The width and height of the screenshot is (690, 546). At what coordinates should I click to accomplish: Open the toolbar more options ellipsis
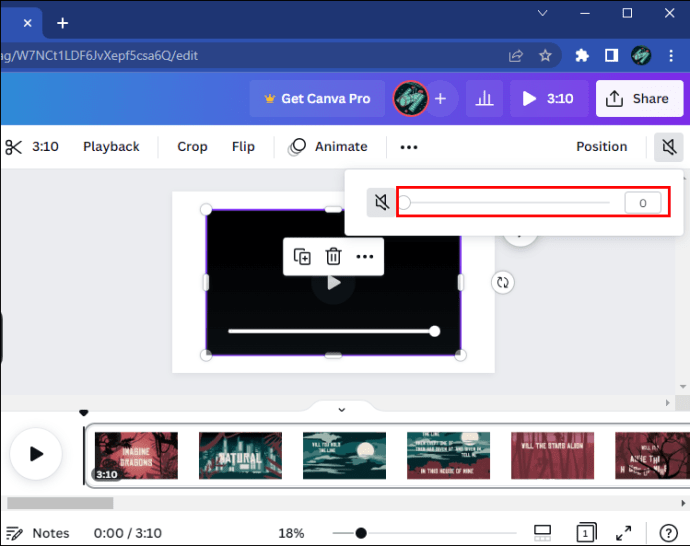(x=409, y=147)
